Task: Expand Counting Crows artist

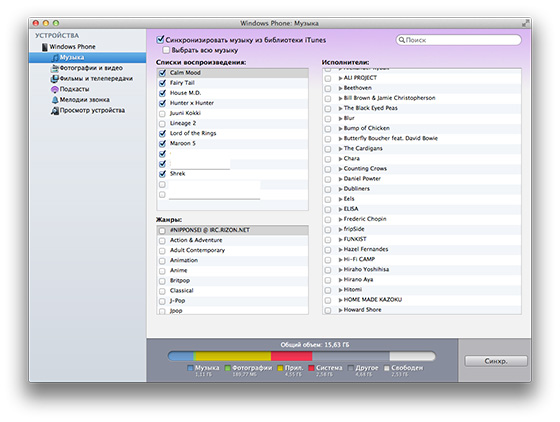Action: point(340,169)
